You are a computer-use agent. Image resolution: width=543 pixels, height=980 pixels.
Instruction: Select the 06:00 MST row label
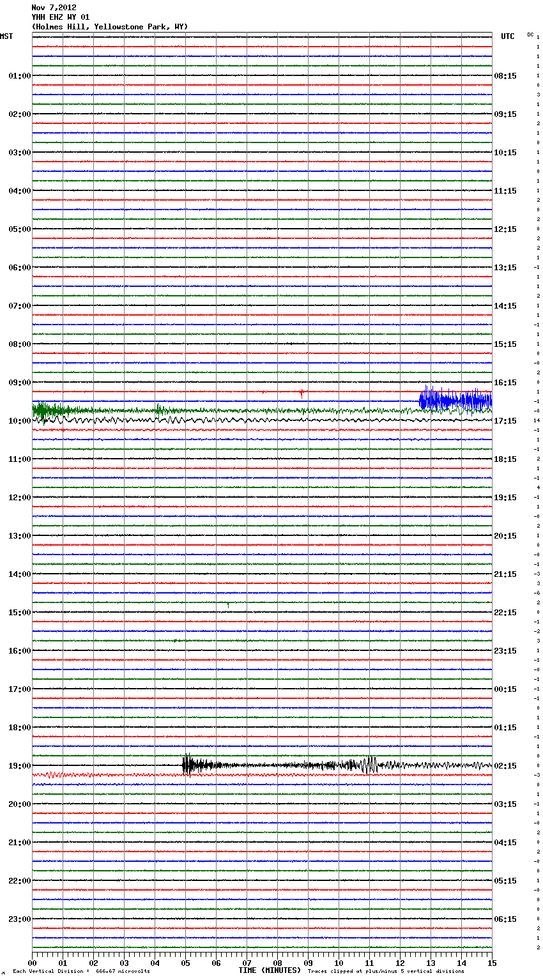coord(20,268)
